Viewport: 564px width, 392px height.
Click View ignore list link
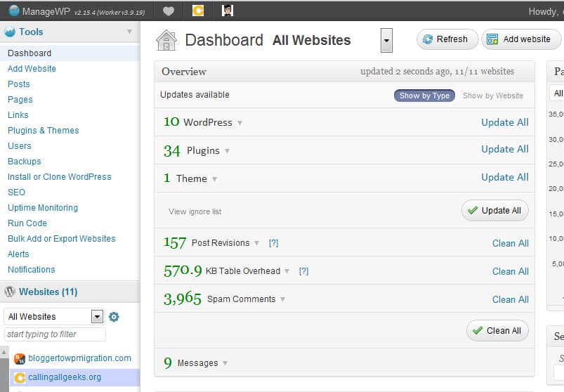click(195, 212)
